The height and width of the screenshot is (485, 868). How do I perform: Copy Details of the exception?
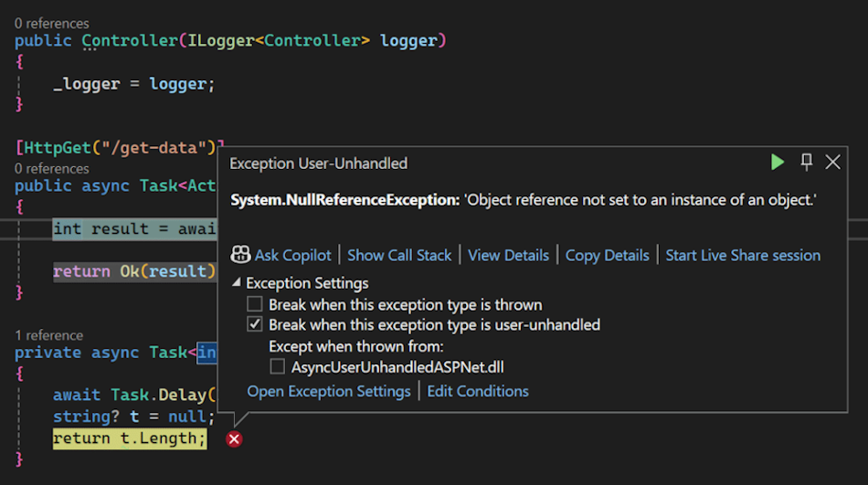coord(607,255)
